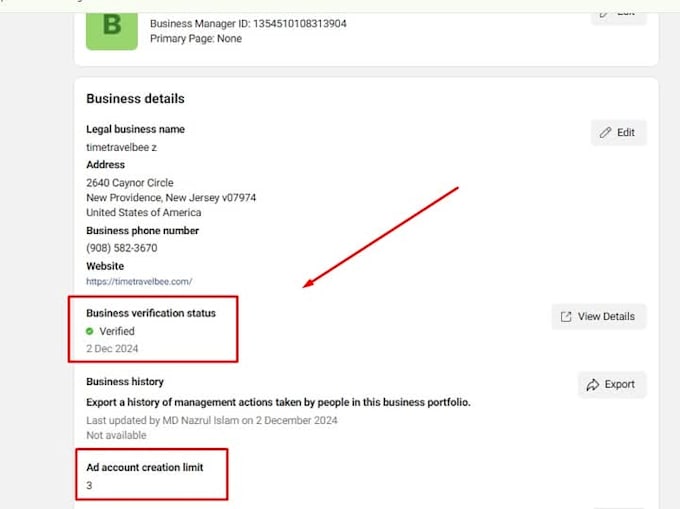Click the 2640 Caynor Circle address line
Viewport: 680px width, 509px height.
(130, 183)
